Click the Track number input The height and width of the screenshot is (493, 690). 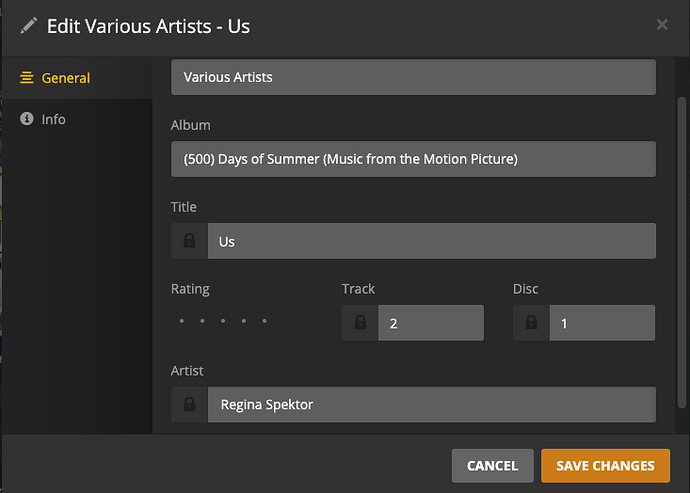pyautogui.click(x=430, y=323)
